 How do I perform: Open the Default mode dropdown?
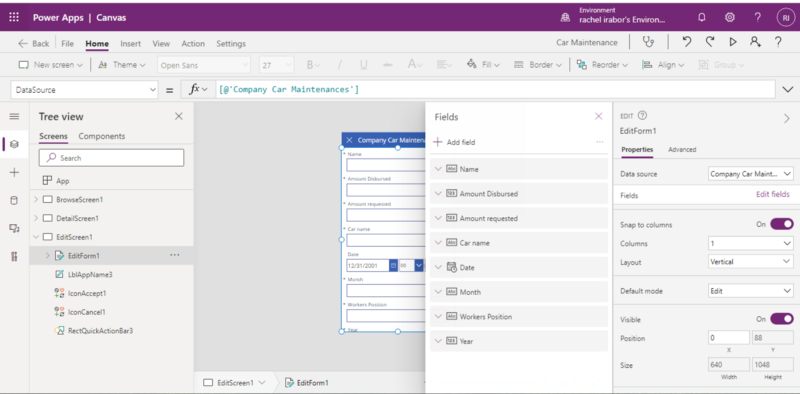pos(751,291)
